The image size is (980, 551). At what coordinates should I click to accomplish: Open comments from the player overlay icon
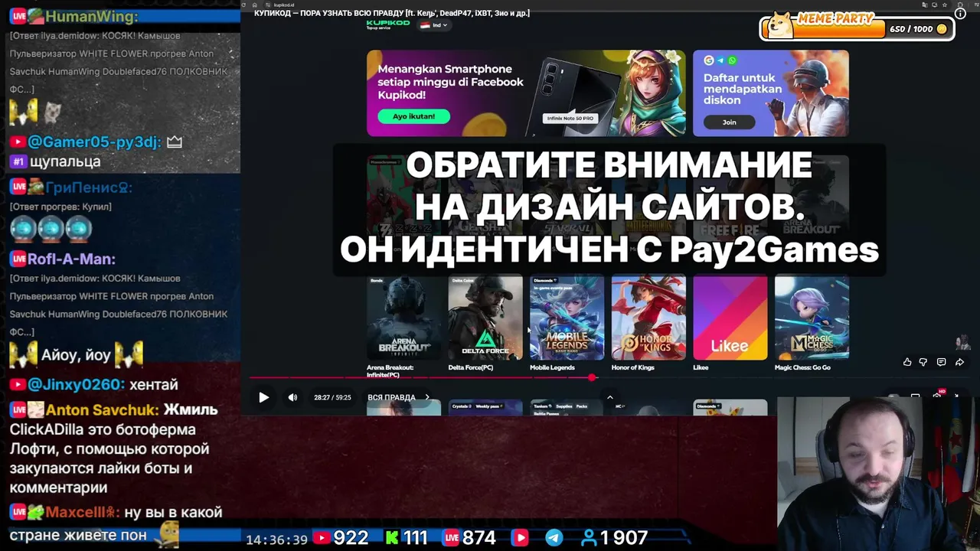941,362
